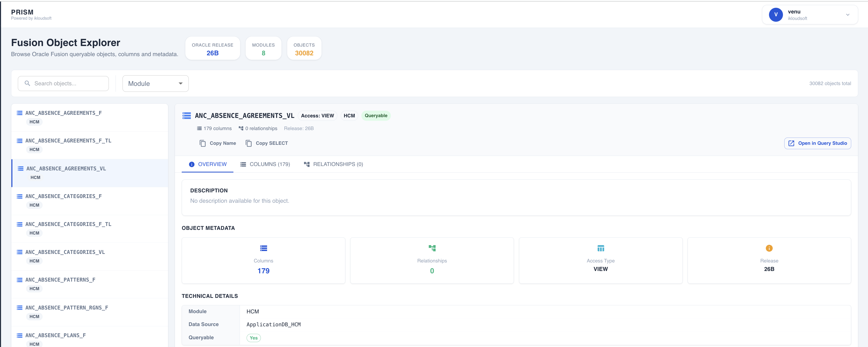Click the Copy SELECT clipboard icon
The width and height of the screenshot is (868, 347).
(x=249, y=143)
